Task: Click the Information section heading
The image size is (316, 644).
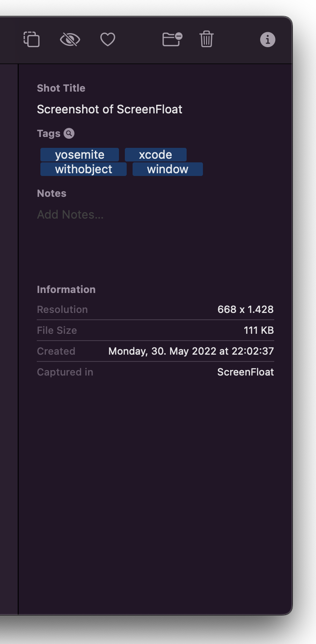Action: click(x=66, y=289)
